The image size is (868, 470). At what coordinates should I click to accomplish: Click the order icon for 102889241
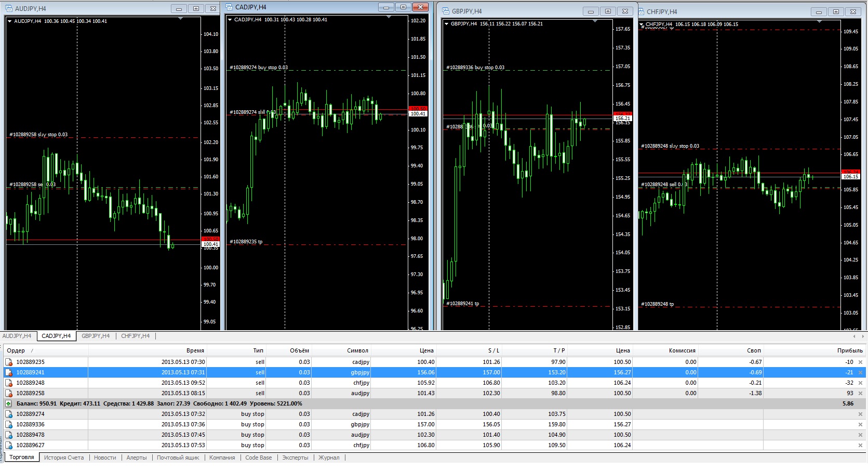point(8,372)
